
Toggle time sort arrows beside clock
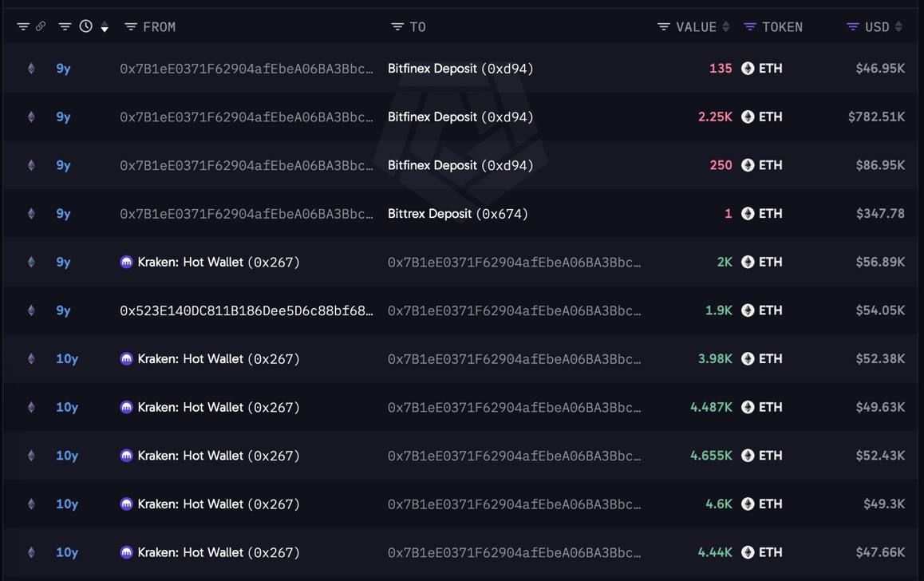[105, 26]
